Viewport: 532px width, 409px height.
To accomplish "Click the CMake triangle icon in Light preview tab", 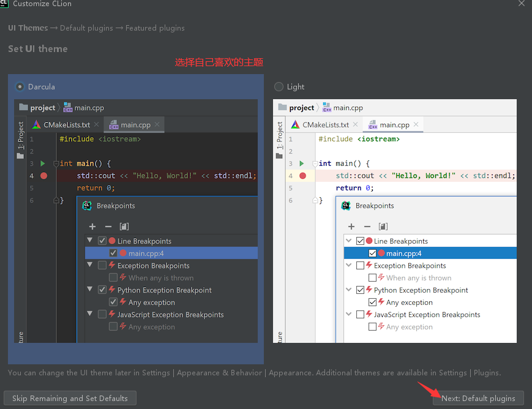I will click(x=296, y=125).
